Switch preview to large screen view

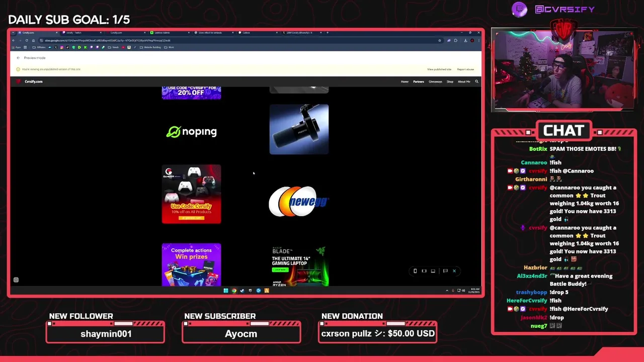click(x=433, y=271)
